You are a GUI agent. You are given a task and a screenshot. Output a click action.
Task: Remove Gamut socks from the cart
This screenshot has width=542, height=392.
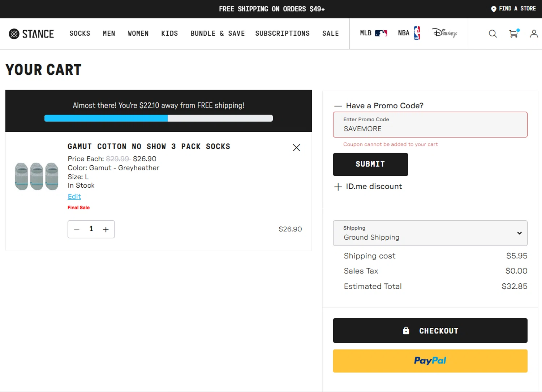click(x=296, y=148)
